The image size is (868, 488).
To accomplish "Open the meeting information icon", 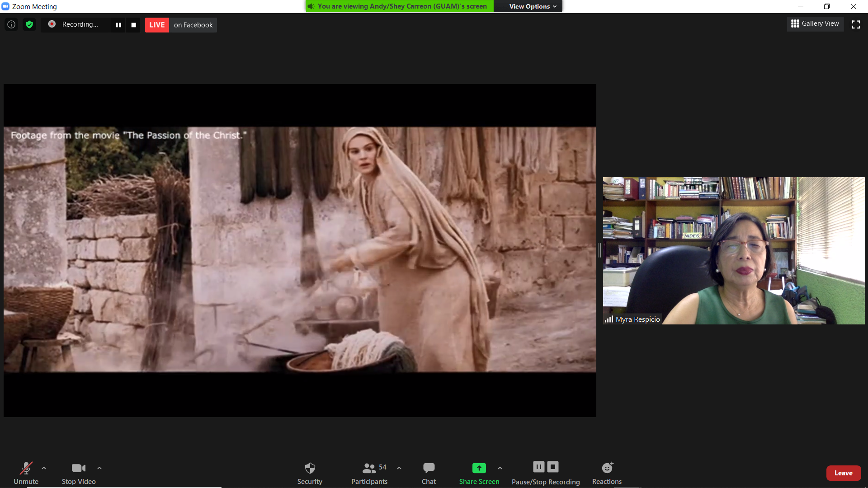I will click(11, 24).
